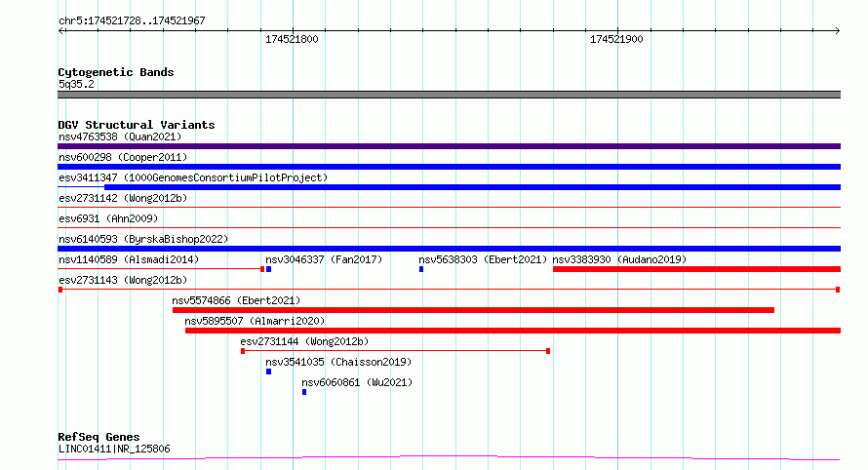Screen dimensions: 868x470
Task: Open variant nsv4763538 (Quan2021) label
Action: pos(120,137)
